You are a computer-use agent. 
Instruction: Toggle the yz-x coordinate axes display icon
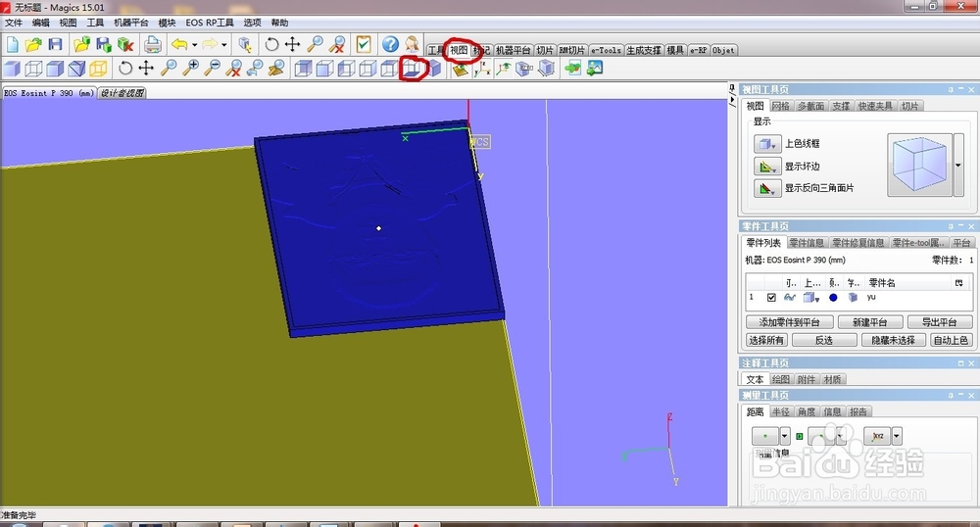482,69
